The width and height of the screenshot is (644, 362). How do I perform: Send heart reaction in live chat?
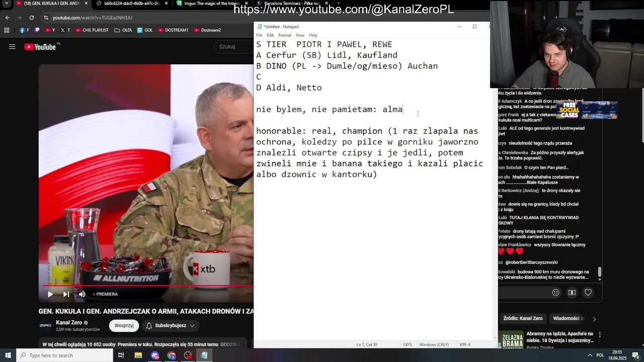(x=588, y=293)
